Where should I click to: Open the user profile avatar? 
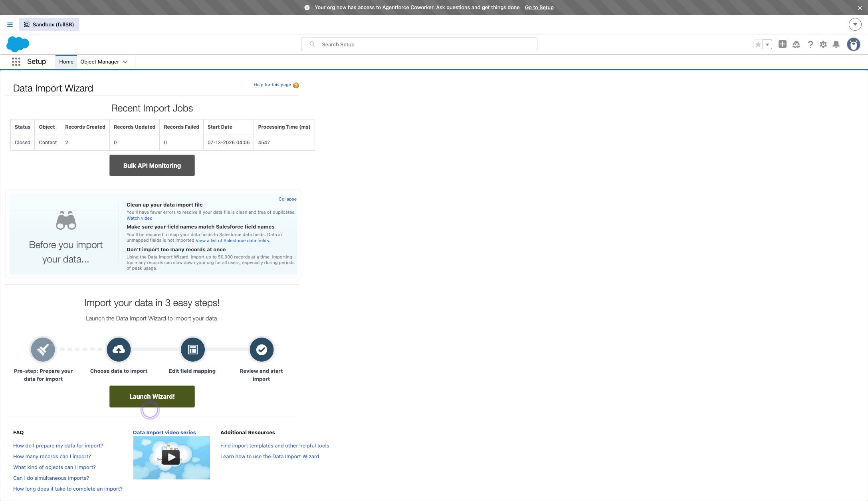854,44
